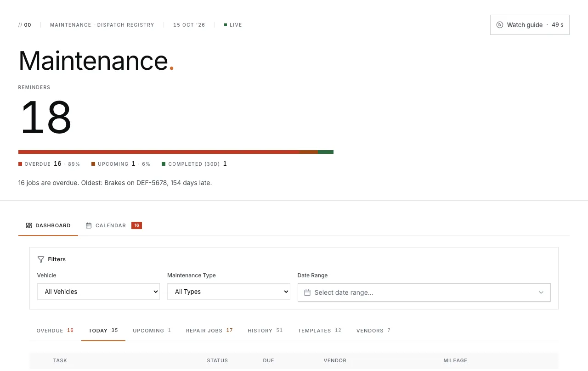Click the Mileage column header
Viewport: 588px width, 371px height.
[x=455, y=360]
